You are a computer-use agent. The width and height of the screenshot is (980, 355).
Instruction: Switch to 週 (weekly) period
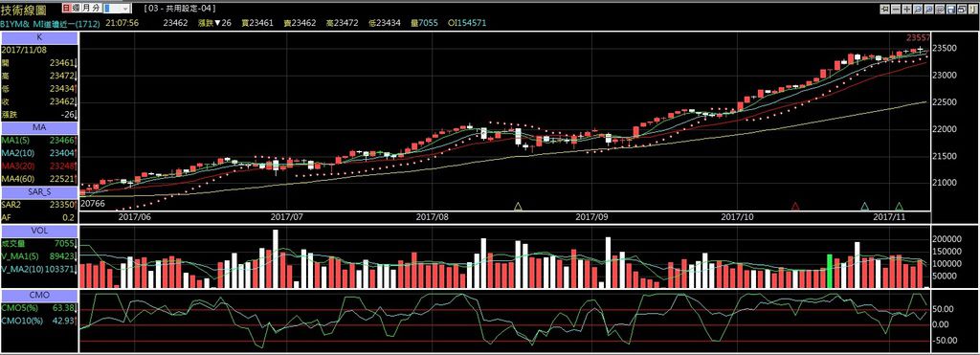click(x=76, y=9)
